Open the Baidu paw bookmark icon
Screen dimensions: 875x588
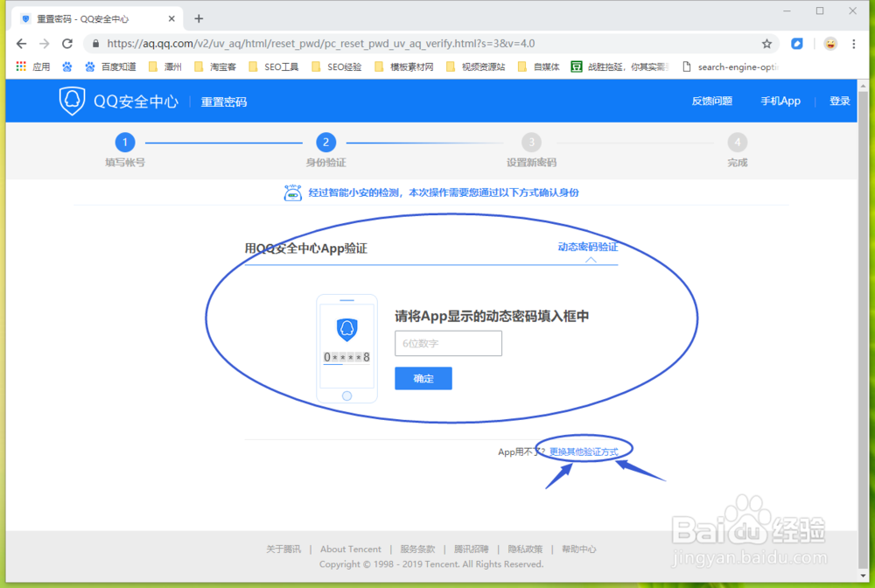(x=67, y=67)
